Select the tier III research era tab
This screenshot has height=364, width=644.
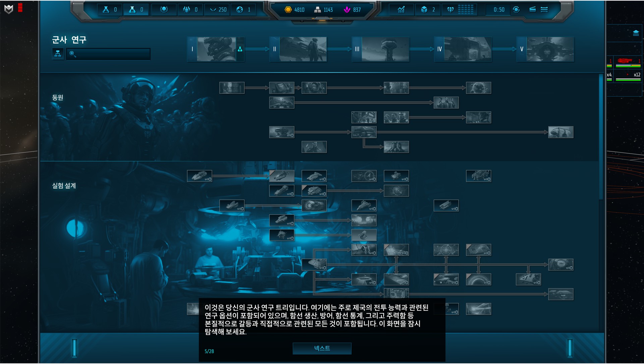[x=381, y=49]
